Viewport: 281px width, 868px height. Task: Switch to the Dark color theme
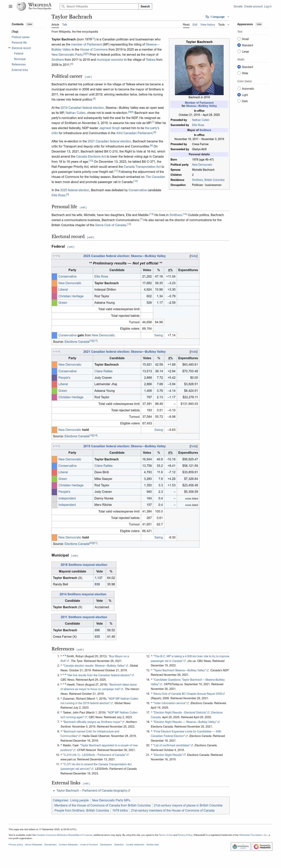[x=239, y=101]
